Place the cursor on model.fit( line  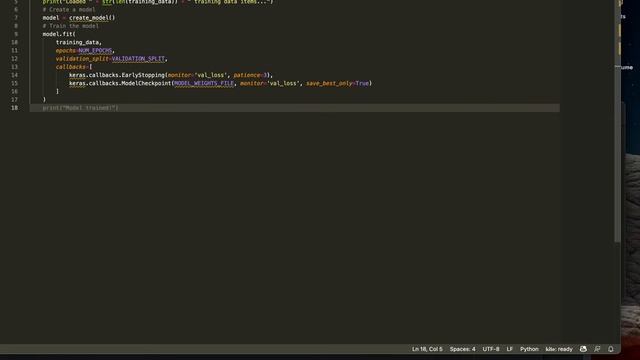pos(59,34)
